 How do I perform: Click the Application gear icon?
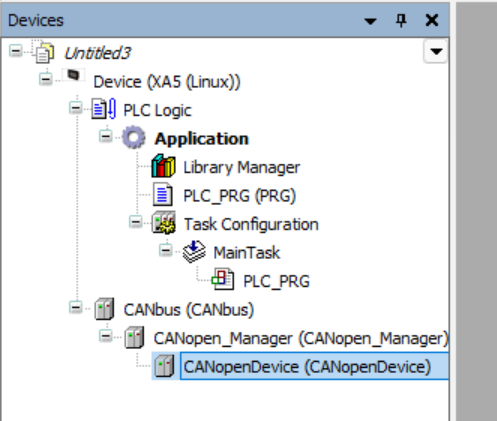[134, 137]
